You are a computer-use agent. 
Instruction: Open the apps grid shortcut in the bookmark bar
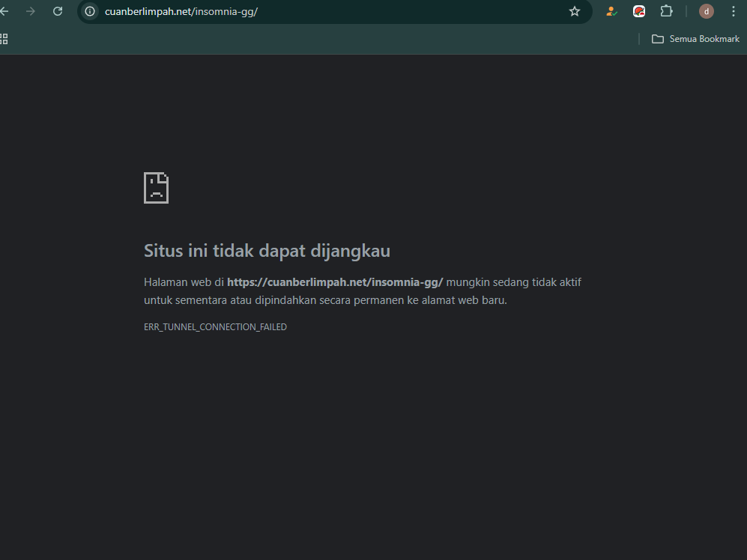(4, 39)
